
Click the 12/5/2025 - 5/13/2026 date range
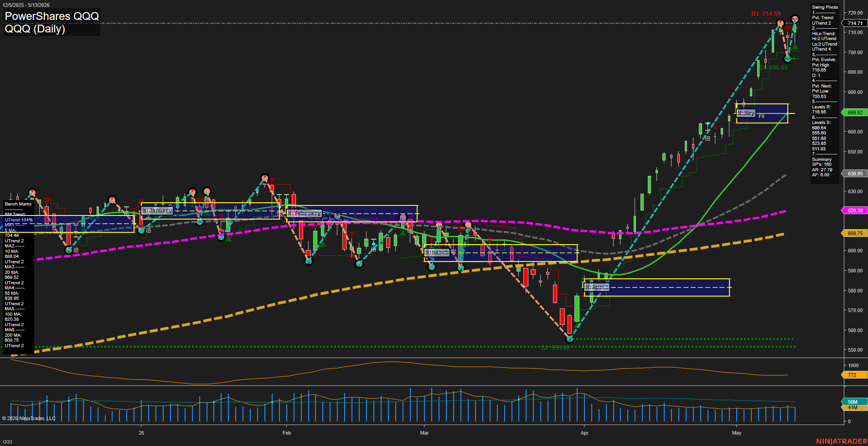pyautogui.click(x=25, y=5)
